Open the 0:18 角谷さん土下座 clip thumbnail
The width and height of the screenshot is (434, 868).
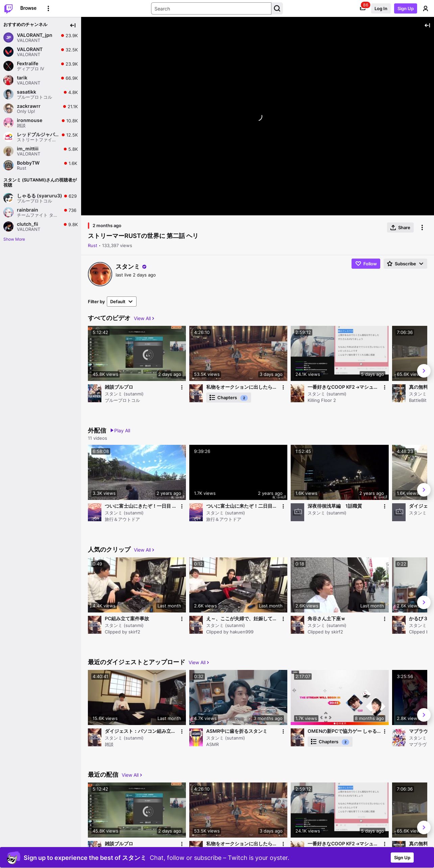click(x=340, y=585)
